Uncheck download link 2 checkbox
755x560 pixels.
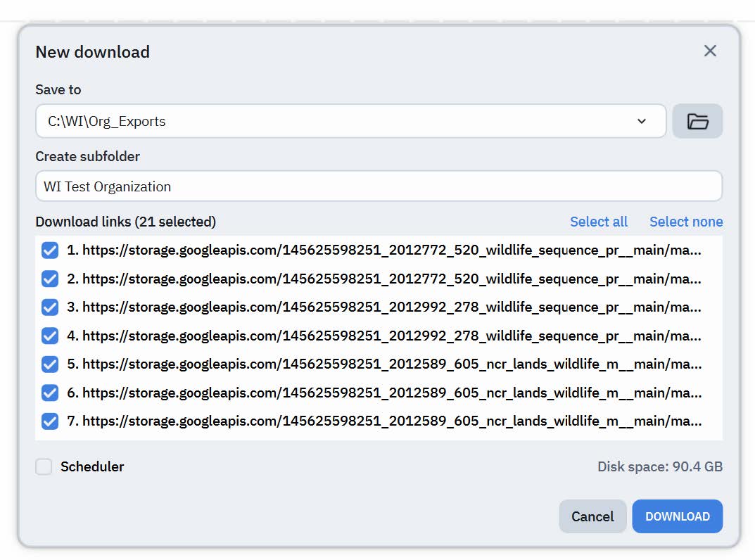(50, 279)
